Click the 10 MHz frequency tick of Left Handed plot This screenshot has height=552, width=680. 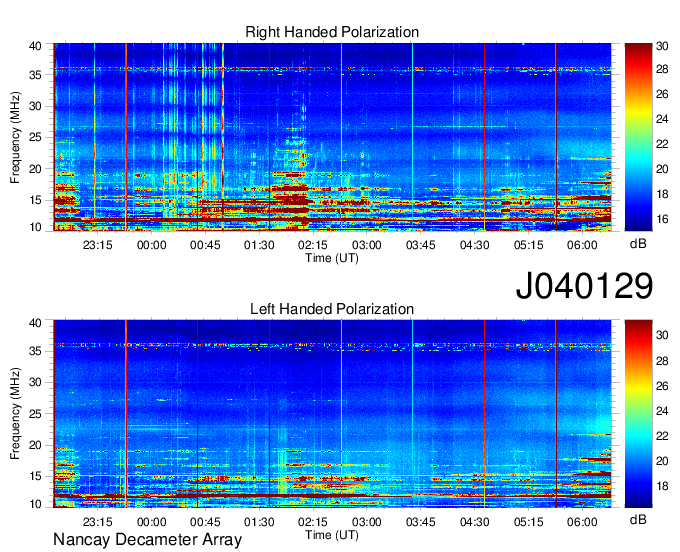click(35, 504)
